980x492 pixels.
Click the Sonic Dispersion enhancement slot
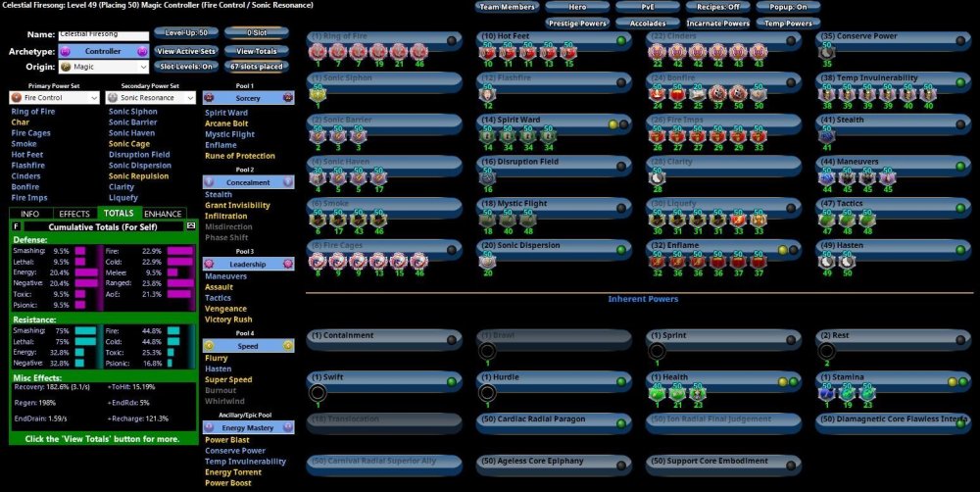487,260
